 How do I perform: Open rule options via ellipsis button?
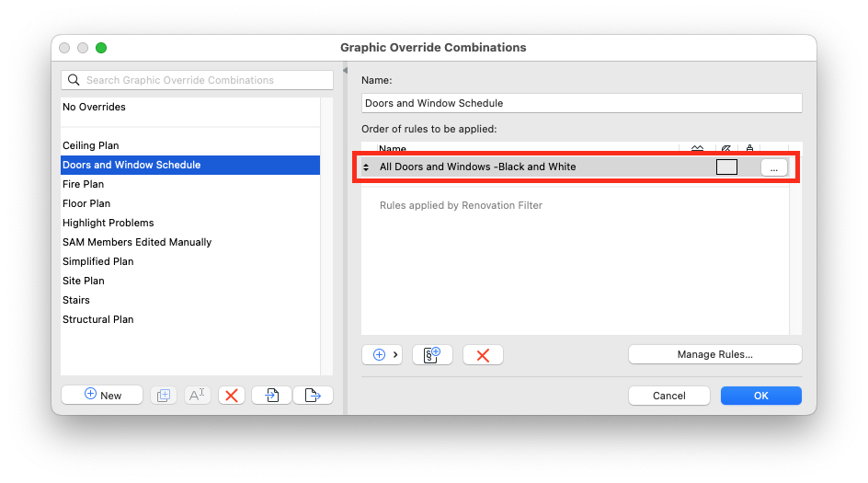pos(774,167)
